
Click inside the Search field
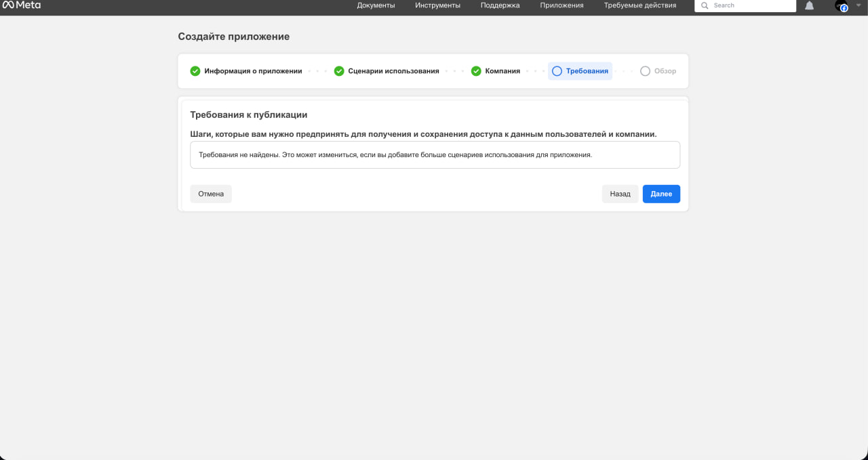click(x=746, y=6)
